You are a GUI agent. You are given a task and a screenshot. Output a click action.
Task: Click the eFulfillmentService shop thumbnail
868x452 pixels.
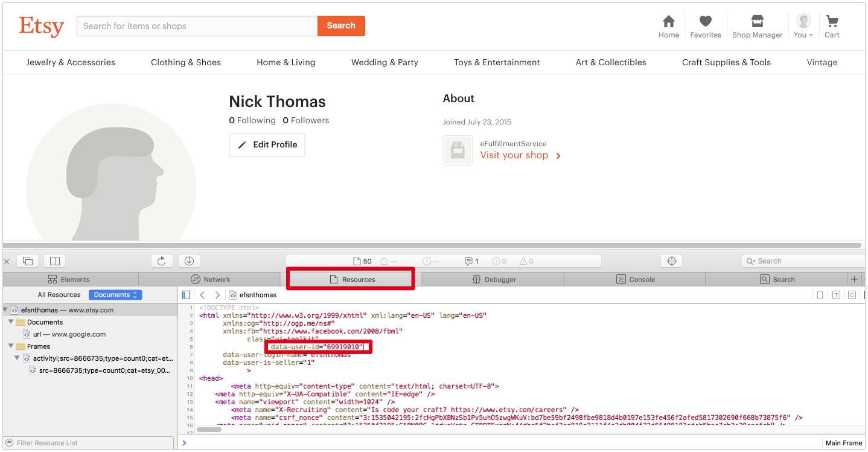[458, 150]
